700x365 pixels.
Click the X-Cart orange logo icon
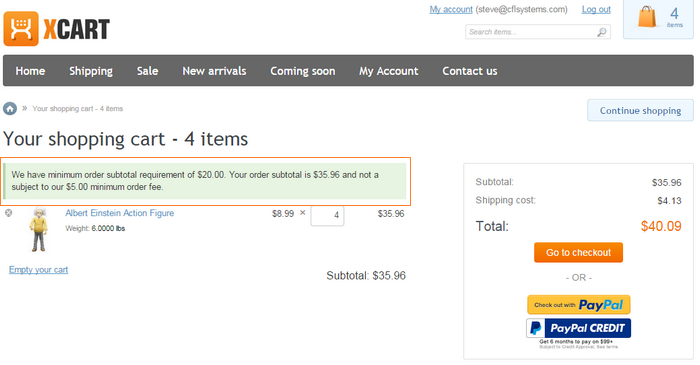coord(21,29)
